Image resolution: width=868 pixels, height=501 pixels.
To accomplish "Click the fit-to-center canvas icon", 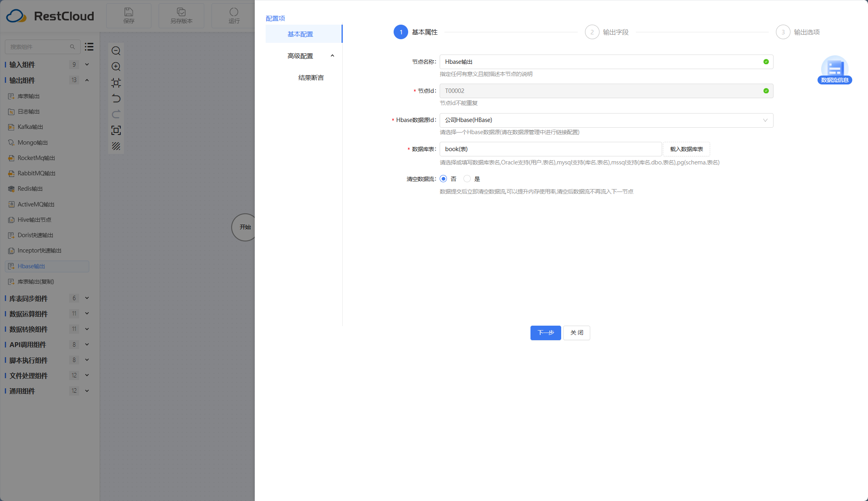I will point(116,83).
